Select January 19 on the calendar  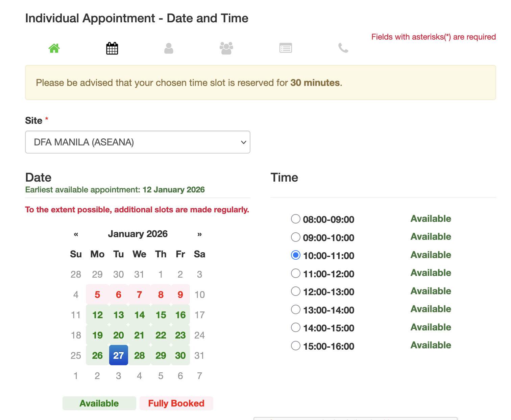click(x=97, y=335)
